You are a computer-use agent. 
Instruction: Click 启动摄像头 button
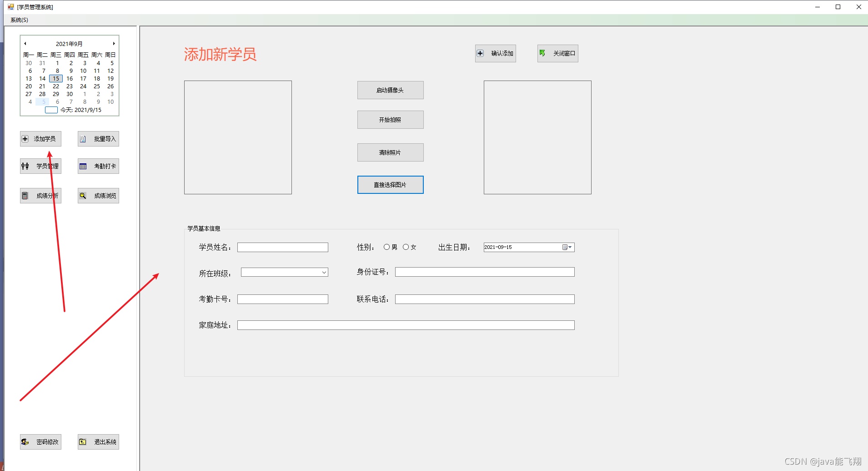click(390, 90)
